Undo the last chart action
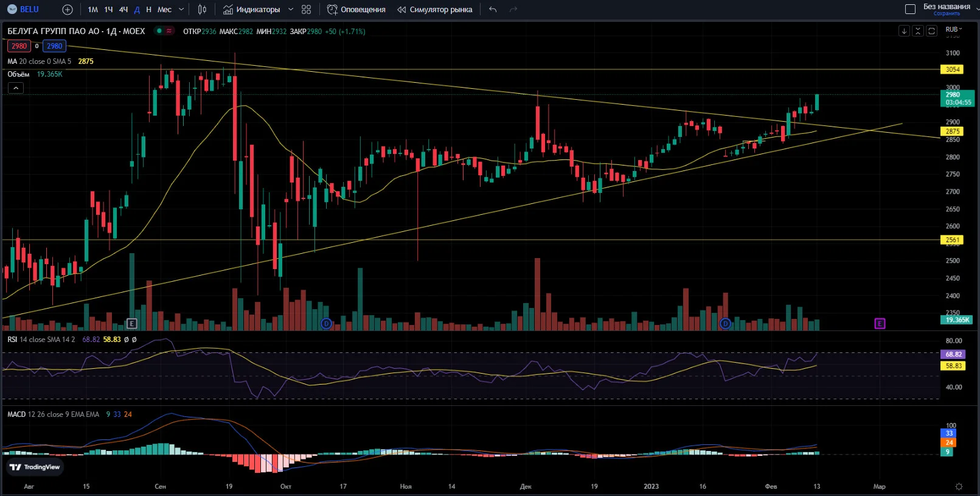980x496 pixels. (493, 9)
